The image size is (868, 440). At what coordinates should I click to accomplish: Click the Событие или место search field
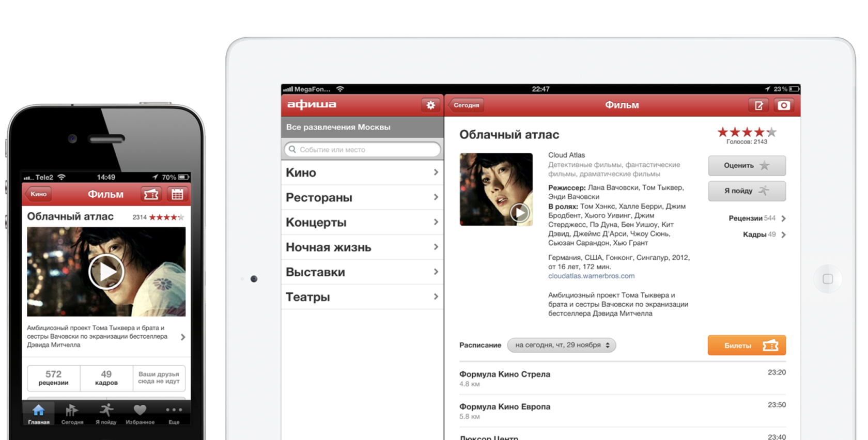point(362,149)
